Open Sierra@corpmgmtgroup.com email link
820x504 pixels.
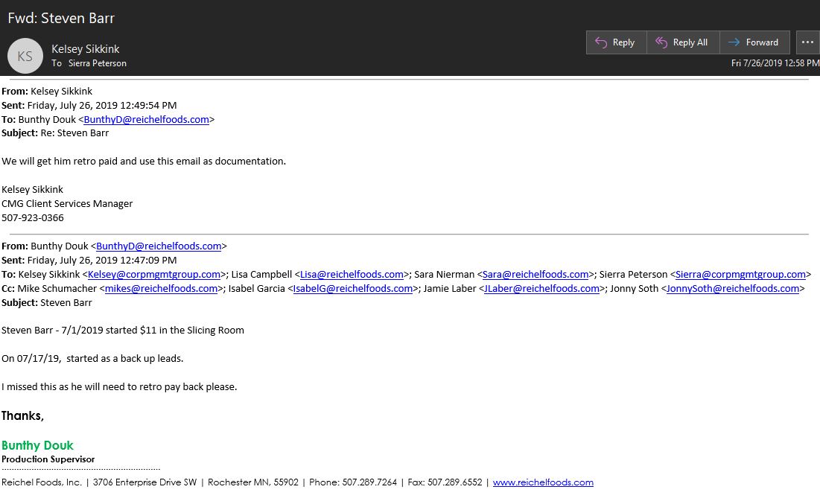[x=740, y=274]
